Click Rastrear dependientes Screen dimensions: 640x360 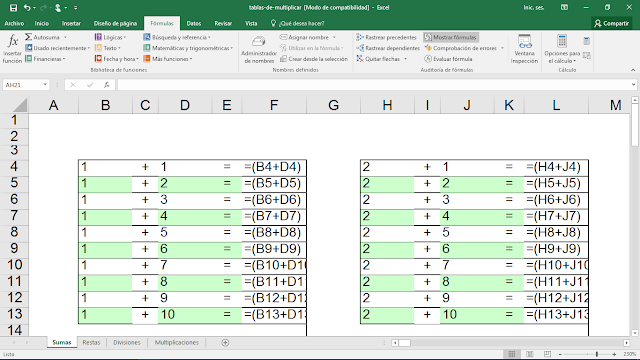pos(388,48)
